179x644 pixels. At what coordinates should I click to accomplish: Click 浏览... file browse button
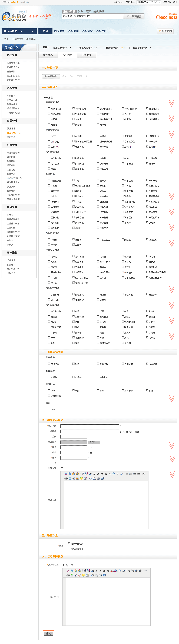[94, 442]
